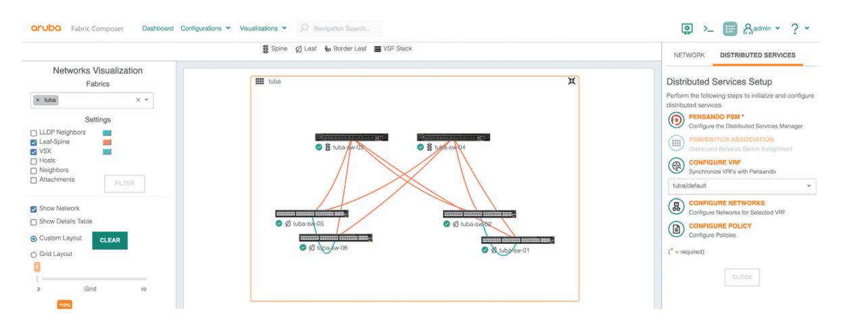This screenshot has height=327, width=868.
Task: Enable the Hosts checkbox
Action: tap(34, 161)
